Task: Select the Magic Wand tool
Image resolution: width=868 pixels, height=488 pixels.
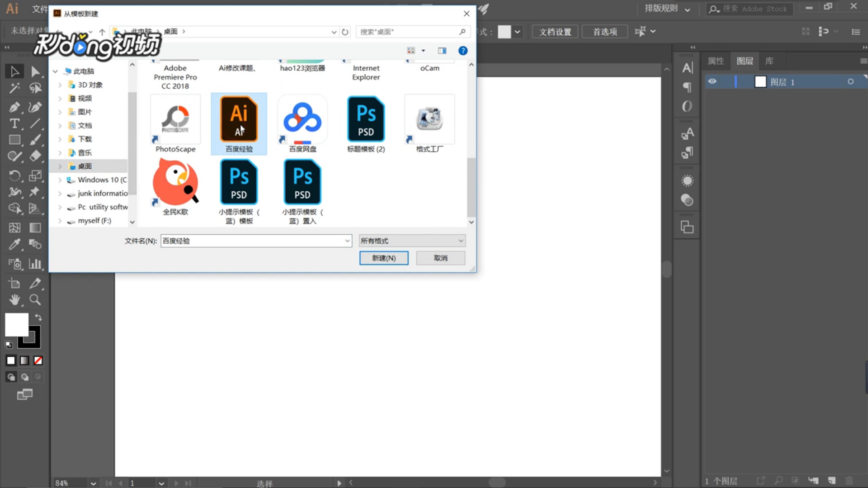Action: pos(14,88)
